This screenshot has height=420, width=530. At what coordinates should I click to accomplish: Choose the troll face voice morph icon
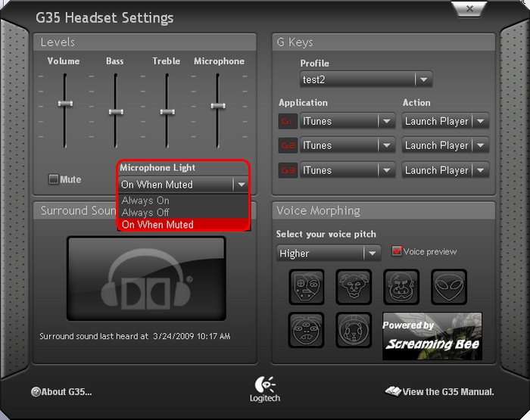coord(354,287)
